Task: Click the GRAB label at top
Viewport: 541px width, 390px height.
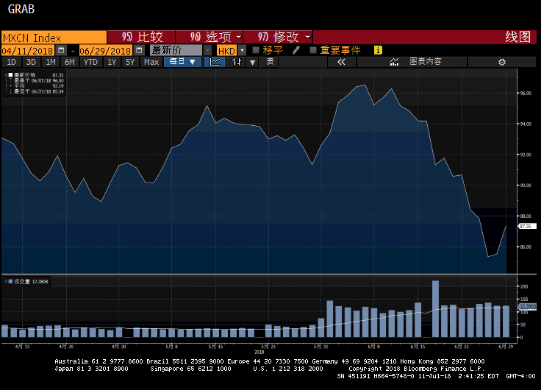Action: [21, 9]
